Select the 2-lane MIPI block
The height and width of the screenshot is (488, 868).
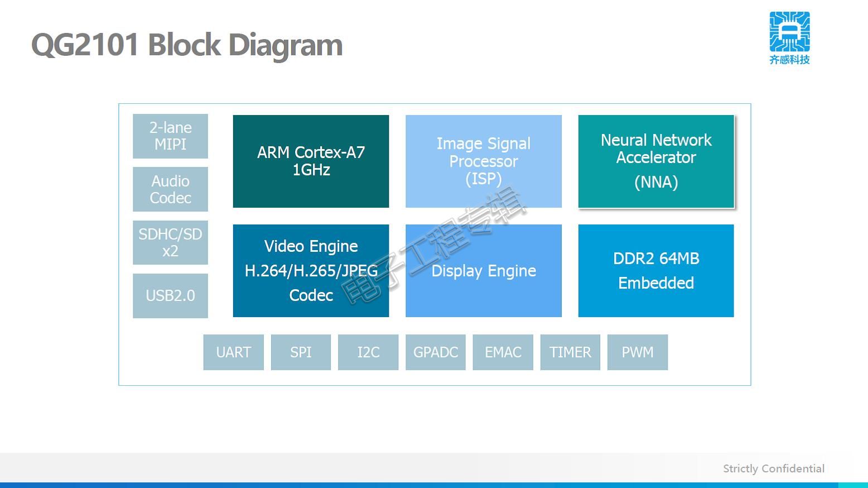pyautogui.click(x=170, y=136)
